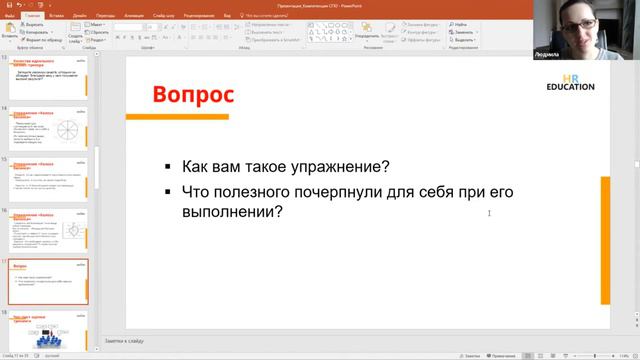Expand Выровнять текст dropdown
Screen dimensions: 640x360
[264, 32]
